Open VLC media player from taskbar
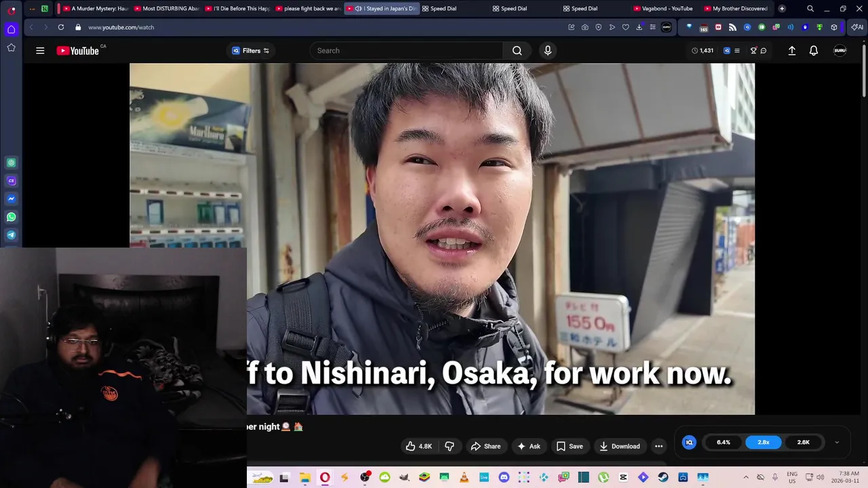868x488 pixels. 464,477
